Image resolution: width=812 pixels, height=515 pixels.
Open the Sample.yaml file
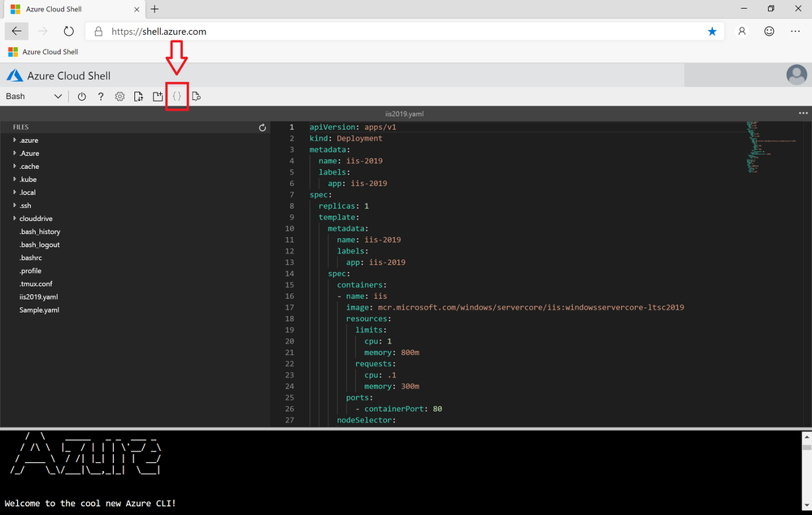pyautogui.click(x=39, y=309)
